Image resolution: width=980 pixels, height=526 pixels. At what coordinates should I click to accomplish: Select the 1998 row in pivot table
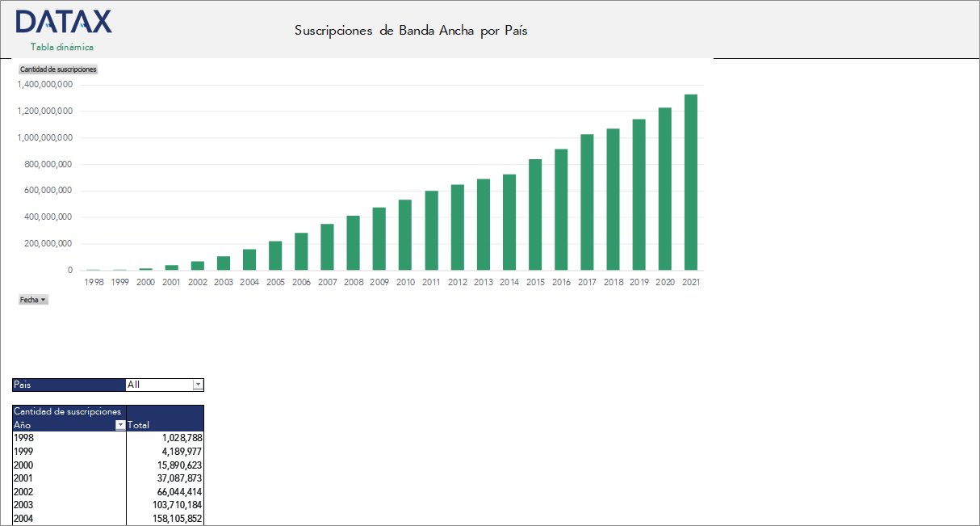pos(69,438)
